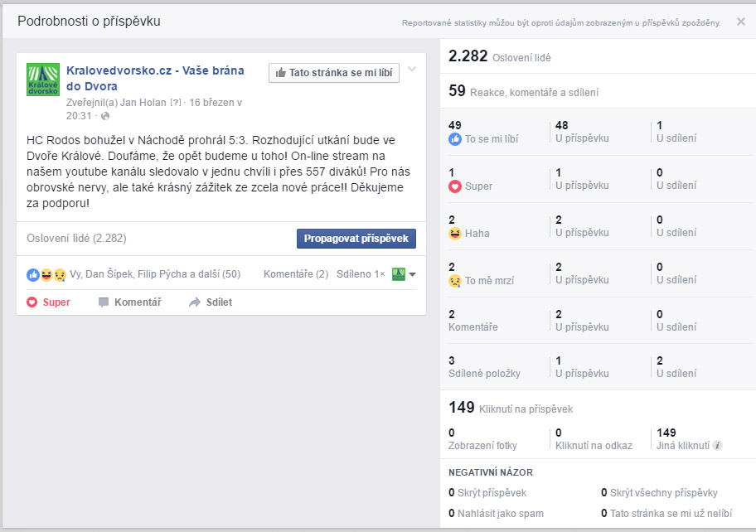Screen dimensions: 756x532
Task: Click the reaction emojis below the post
Action: pos(46,274)
